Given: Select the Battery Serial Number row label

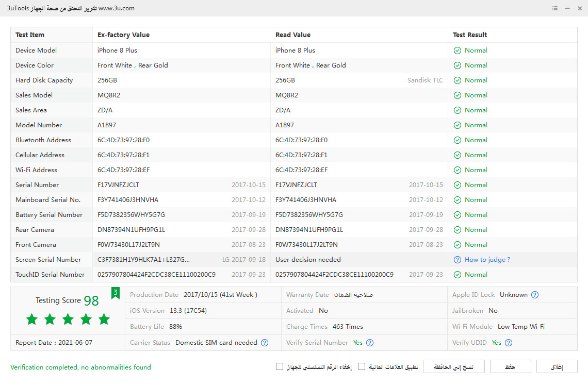Looking at the screenshot, I should [x=49, y=215].
